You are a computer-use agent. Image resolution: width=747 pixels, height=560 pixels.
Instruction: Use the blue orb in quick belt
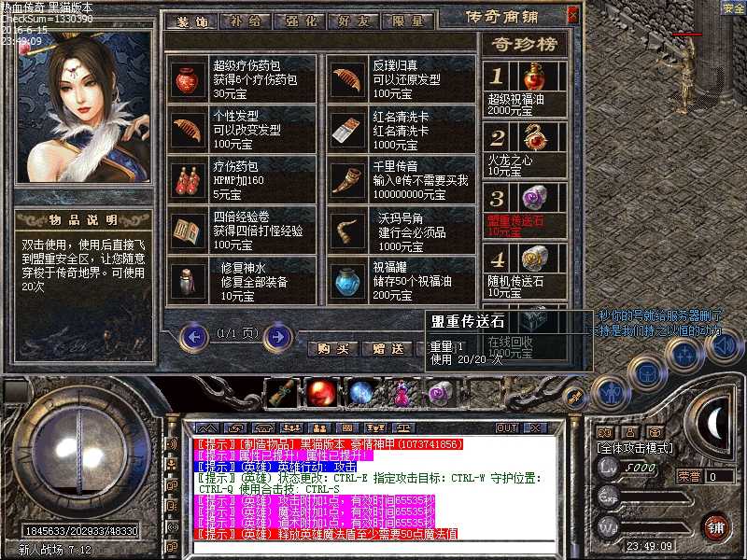[x=360, y=393]
